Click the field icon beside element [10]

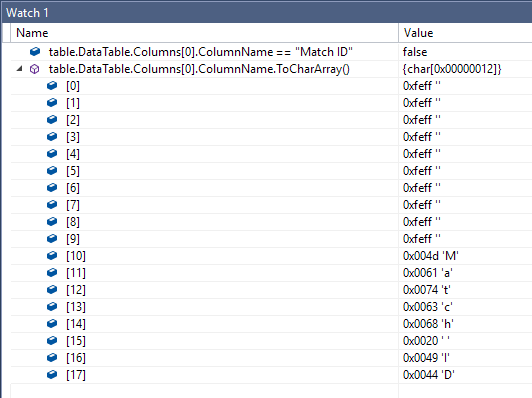[52, 255]
